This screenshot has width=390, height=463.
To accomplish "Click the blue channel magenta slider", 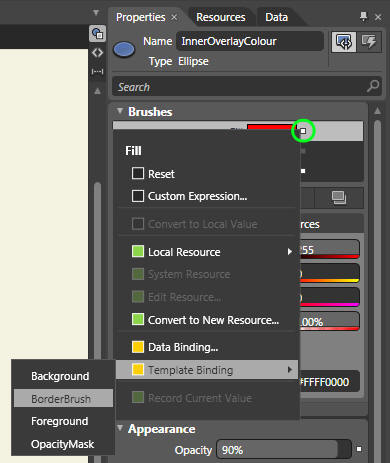I will tap(329, 297).
